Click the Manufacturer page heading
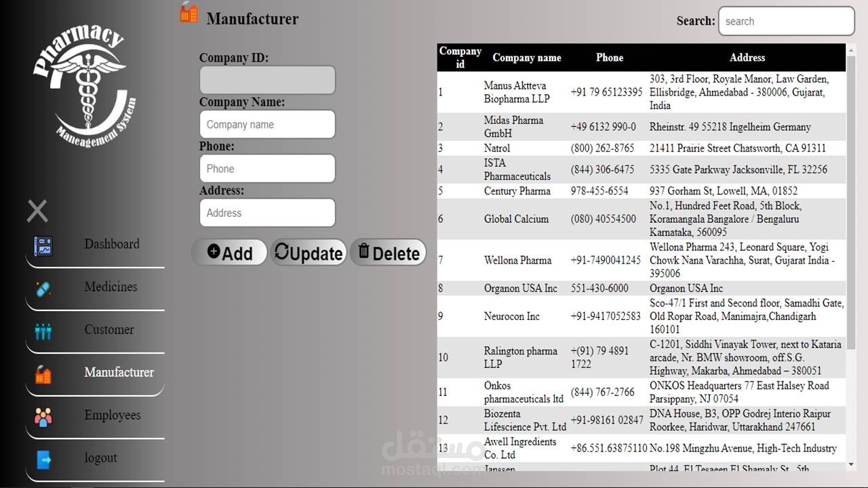Screen dimensions: 868x488 (x=252, y=19)
